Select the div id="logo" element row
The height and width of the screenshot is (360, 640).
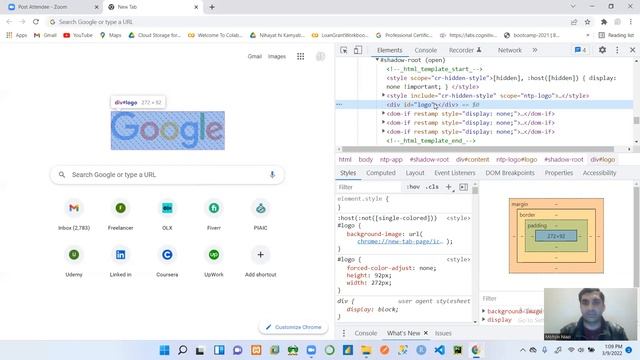tap(485, 104)
